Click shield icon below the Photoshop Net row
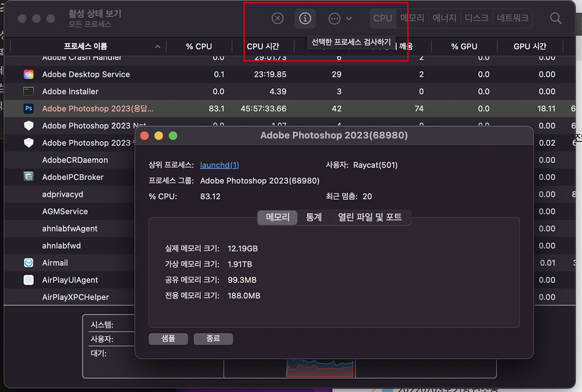The image size is (582, 392). tap(29, 143)
